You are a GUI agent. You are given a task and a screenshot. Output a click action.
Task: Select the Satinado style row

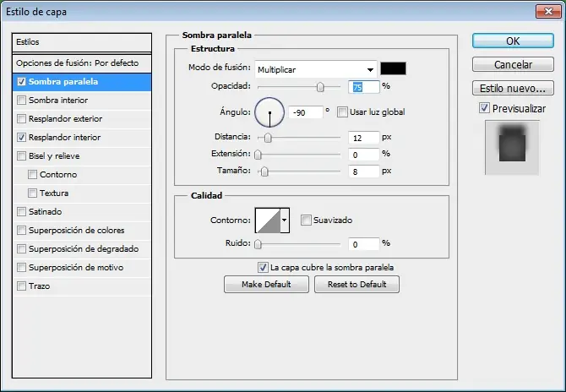click(x=82, y=211)
